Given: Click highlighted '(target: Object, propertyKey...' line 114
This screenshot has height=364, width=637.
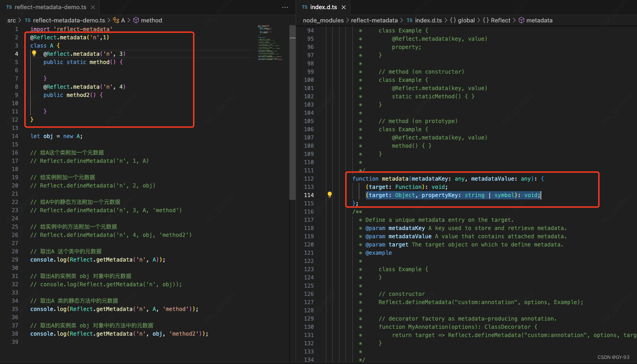Looking at the screenshot, I should 453,195.
